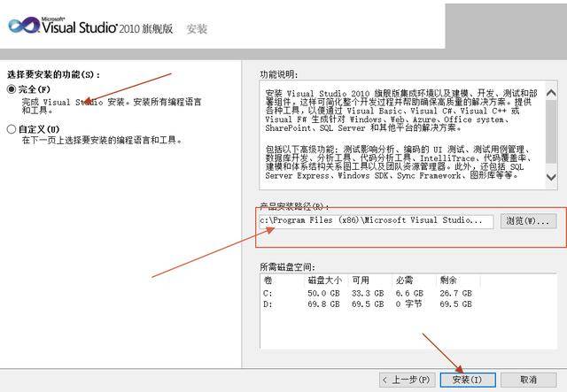Click the 所需磁盘空间 label
567x392 pixels.
(x=287, y=267)
